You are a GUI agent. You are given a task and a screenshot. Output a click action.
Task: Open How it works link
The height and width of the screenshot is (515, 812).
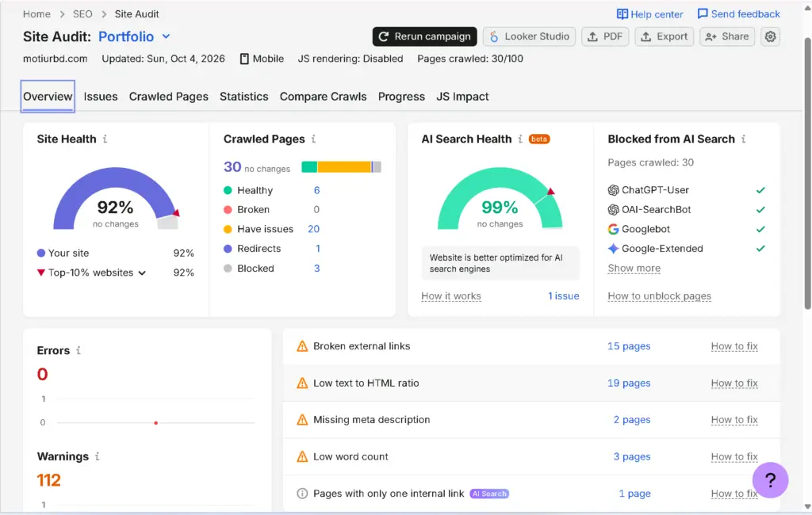tap(451, 296)
